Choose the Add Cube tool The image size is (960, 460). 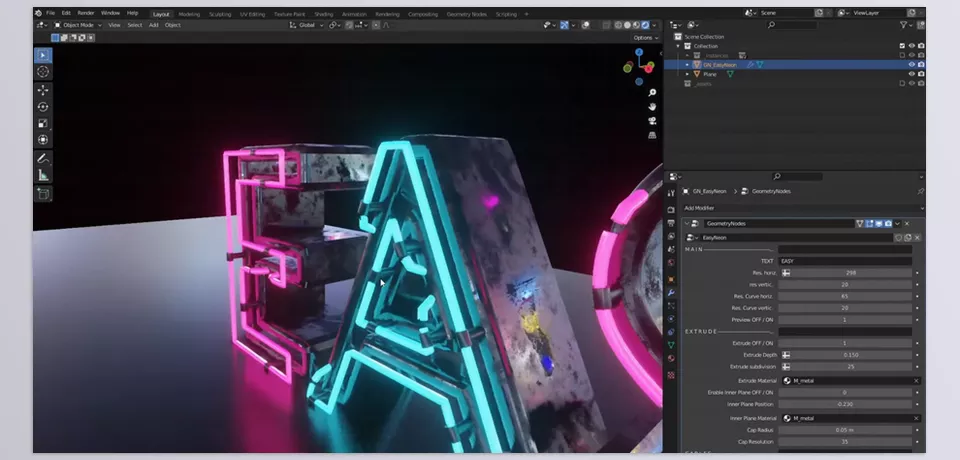coord(43,194)
